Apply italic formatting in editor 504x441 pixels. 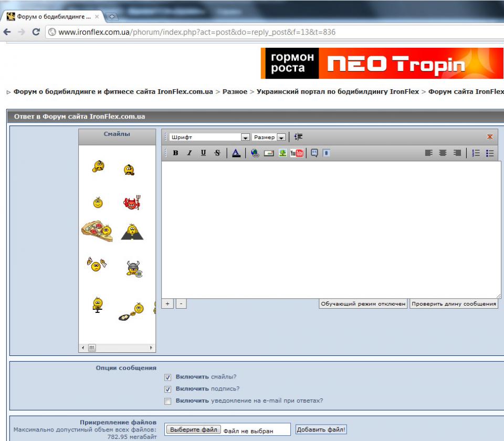click(190, 153)
